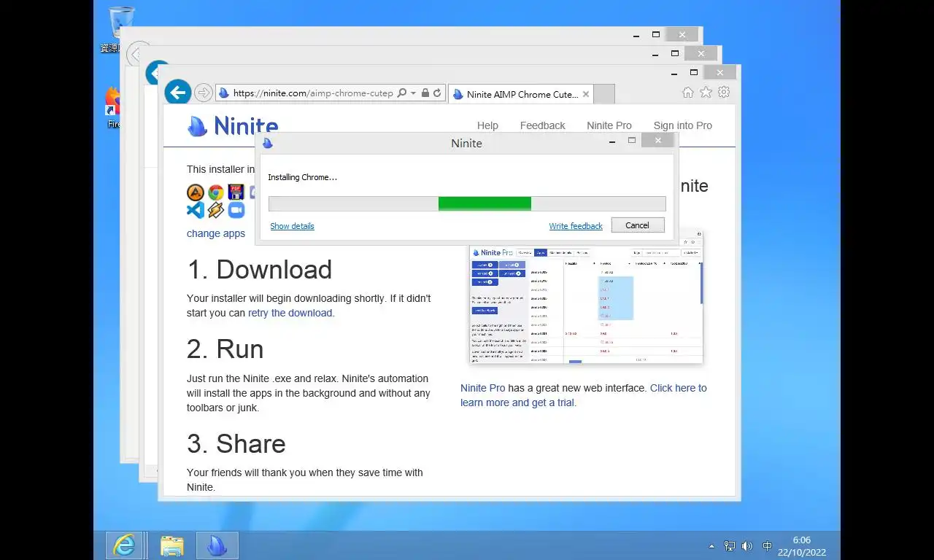
Task: Open the Feedback menu link
Action: click(x=542, y=125)
